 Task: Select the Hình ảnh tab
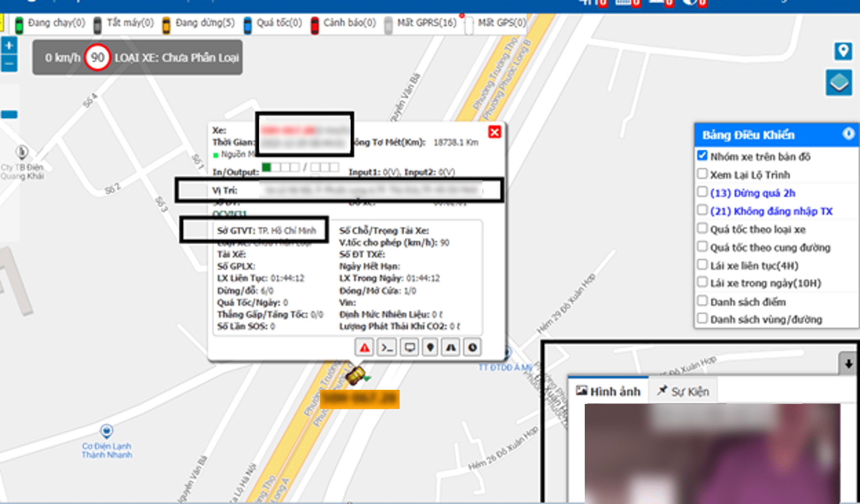click(608, 391)
